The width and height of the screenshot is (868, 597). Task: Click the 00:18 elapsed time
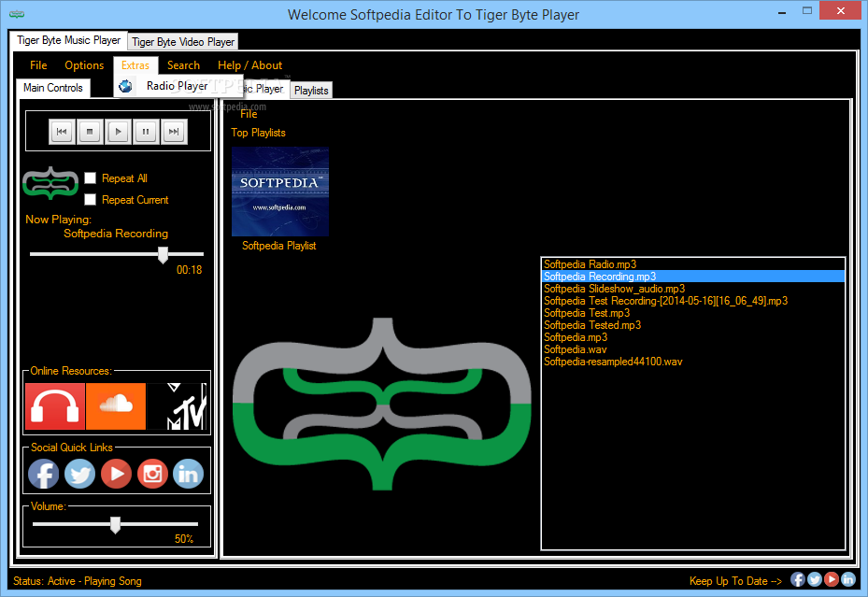point(190,270)
